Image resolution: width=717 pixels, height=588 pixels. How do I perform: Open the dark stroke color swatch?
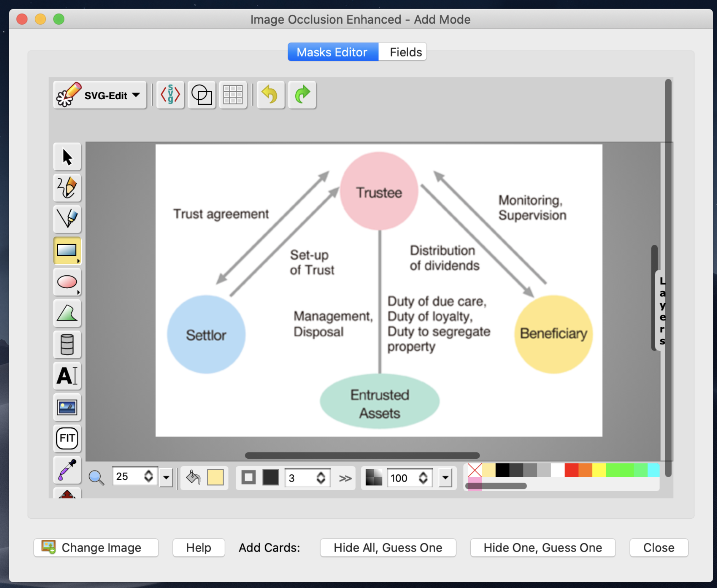(271, 477)
